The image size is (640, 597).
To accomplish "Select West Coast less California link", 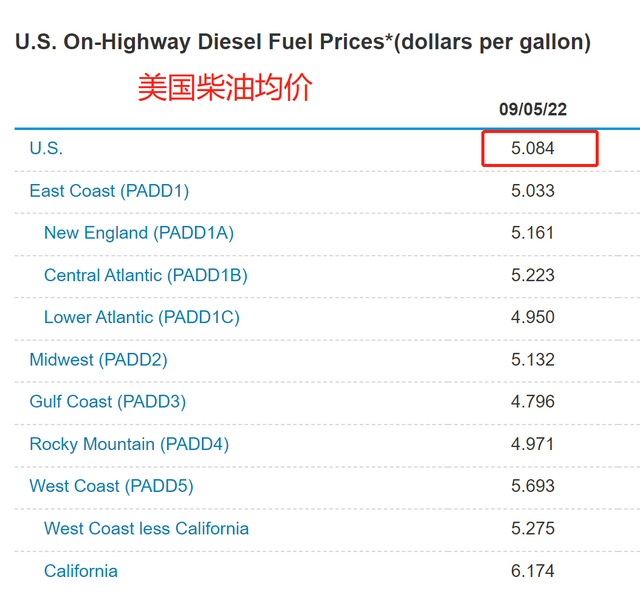I will click(146, 528).
